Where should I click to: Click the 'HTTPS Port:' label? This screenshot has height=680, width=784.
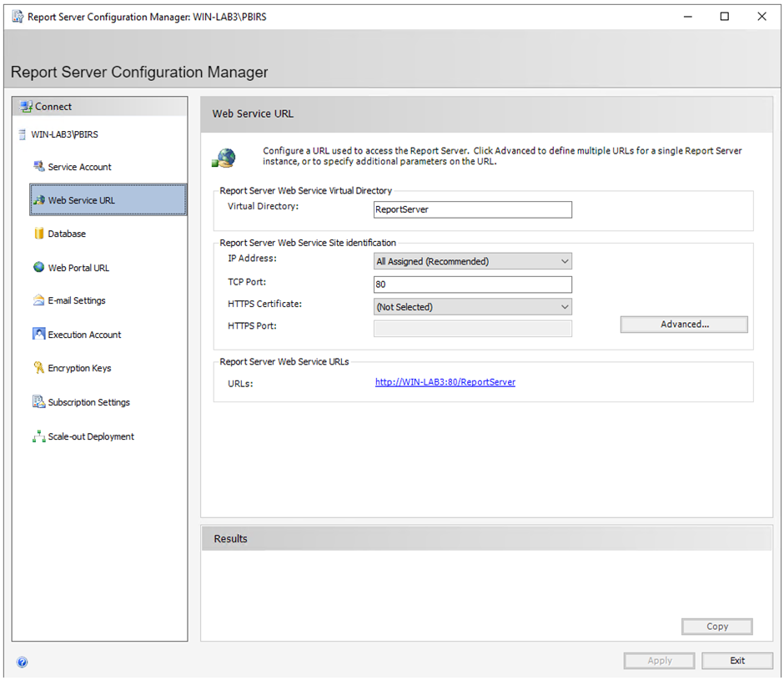252,325
